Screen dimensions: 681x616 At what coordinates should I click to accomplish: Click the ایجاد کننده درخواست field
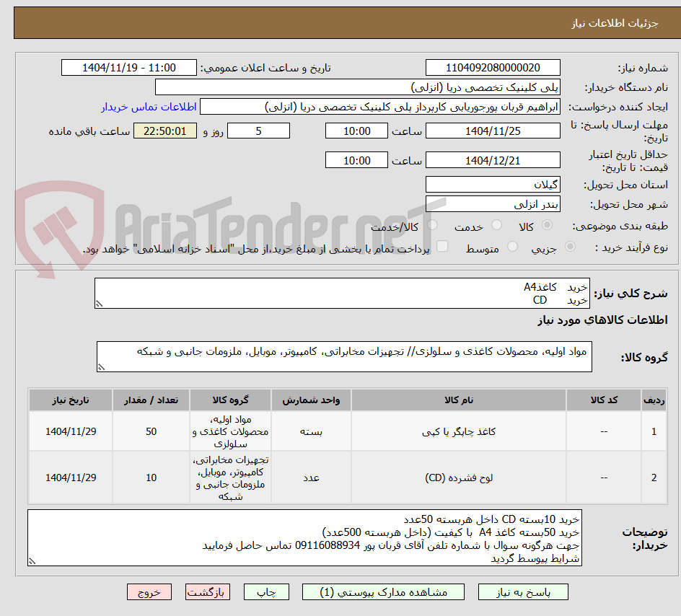pyautogui.click(x=380, y=107)
